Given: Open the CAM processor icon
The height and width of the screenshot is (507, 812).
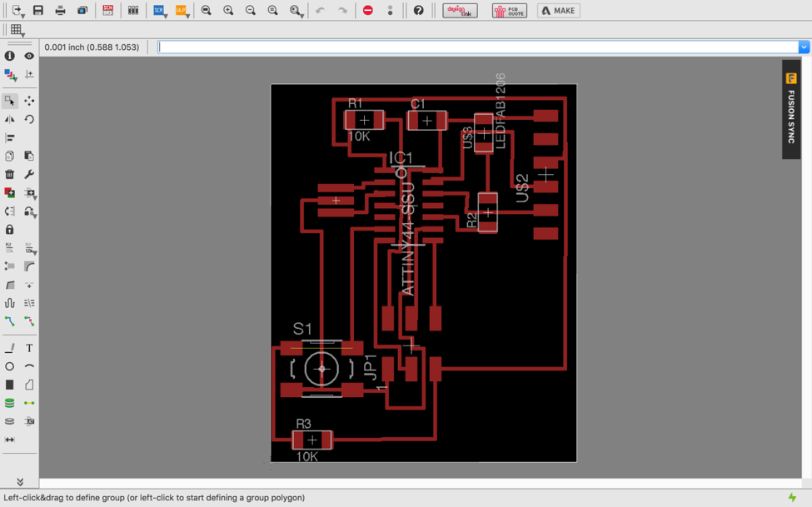Looking at the screenshot, I should (82, 10).
